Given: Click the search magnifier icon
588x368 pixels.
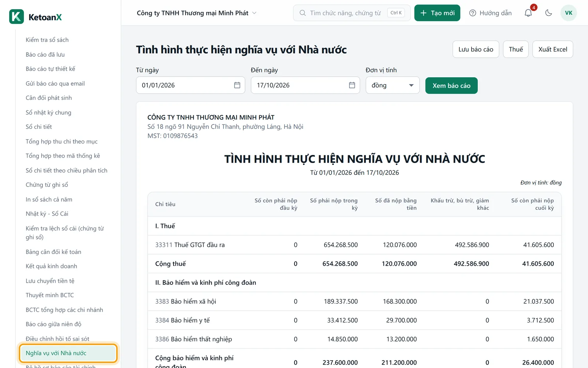Looking at the screenshot, I should (x=302, y=13).
